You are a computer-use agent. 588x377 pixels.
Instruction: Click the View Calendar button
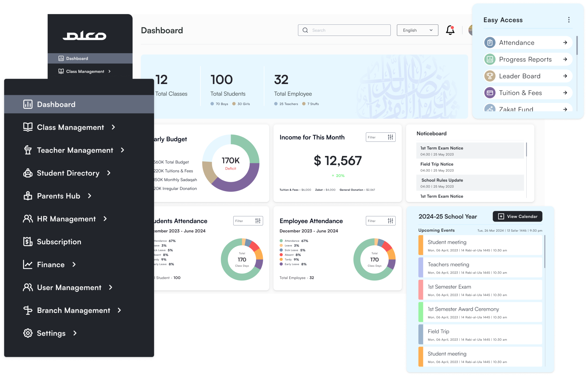pos(517,216)
